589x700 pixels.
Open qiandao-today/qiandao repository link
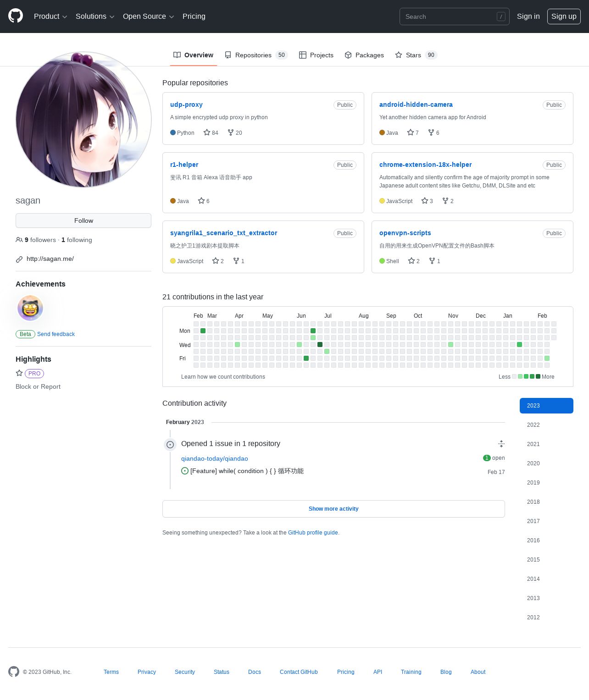215,458
